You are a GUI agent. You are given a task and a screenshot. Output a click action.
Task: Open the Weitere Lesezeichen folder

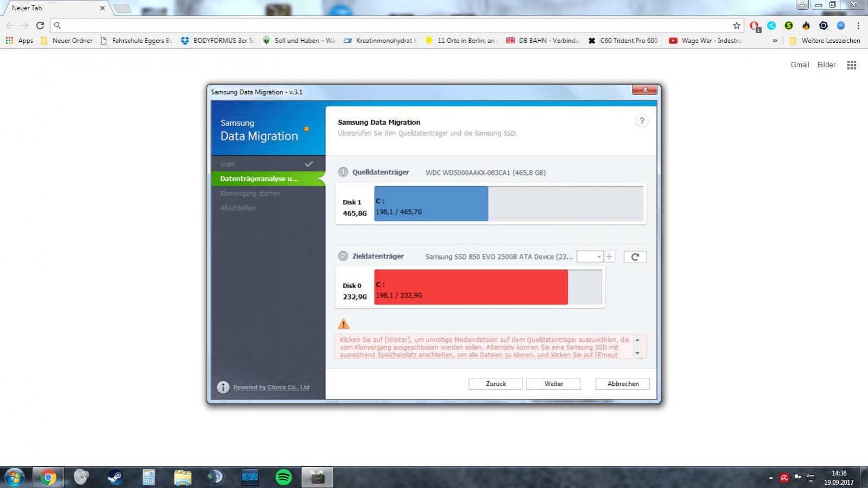825,41
